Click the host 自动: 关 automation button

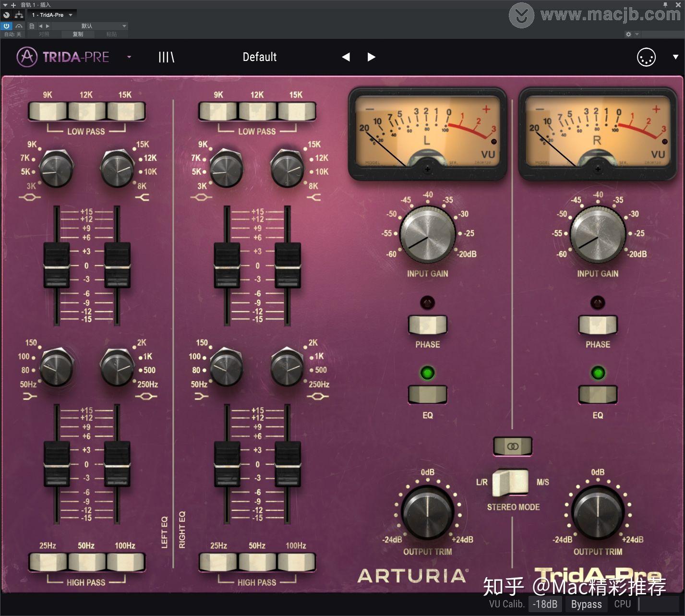12,34
